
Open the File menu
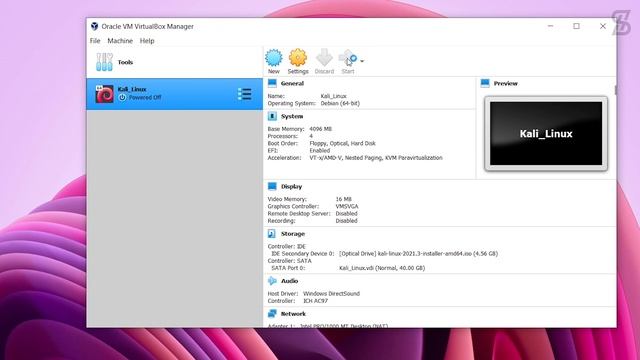(x=95, y=41)
